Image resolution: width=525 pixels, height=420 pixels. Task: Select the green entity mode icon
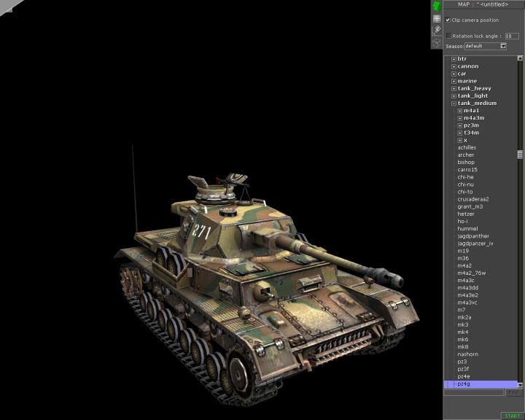[x=437, y=6]
